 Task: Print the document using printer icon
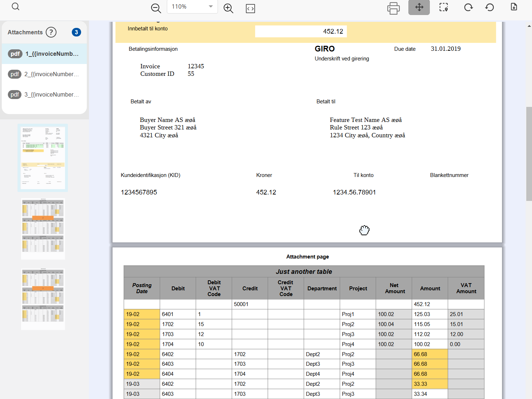393,8
